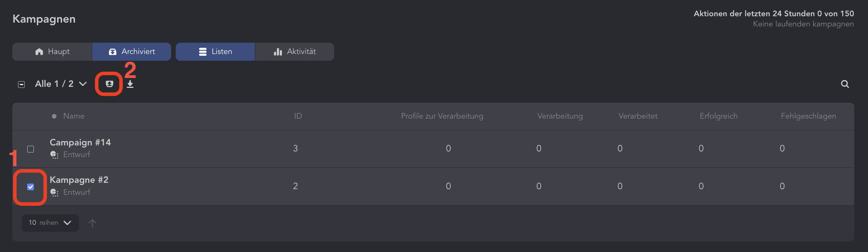Screen dimensions: 868x252
Task: Sort by the ID column header
Action: (298, 116)
